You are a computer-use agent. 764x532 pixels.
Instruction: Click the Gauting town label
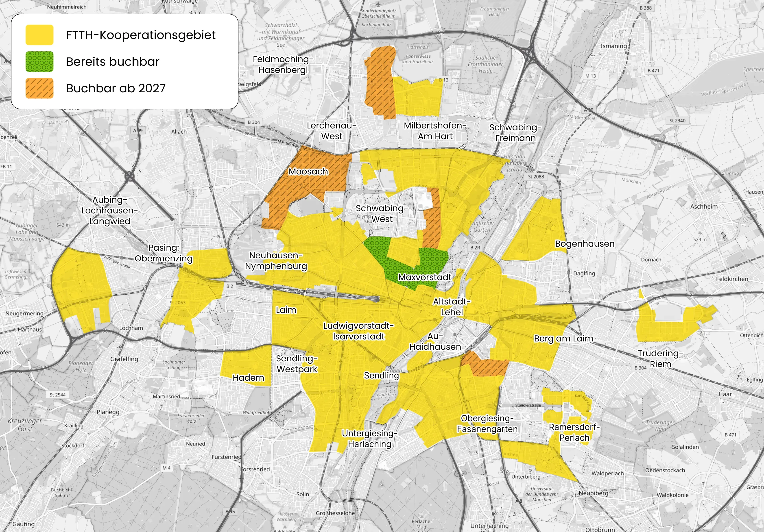coord(23,524)
